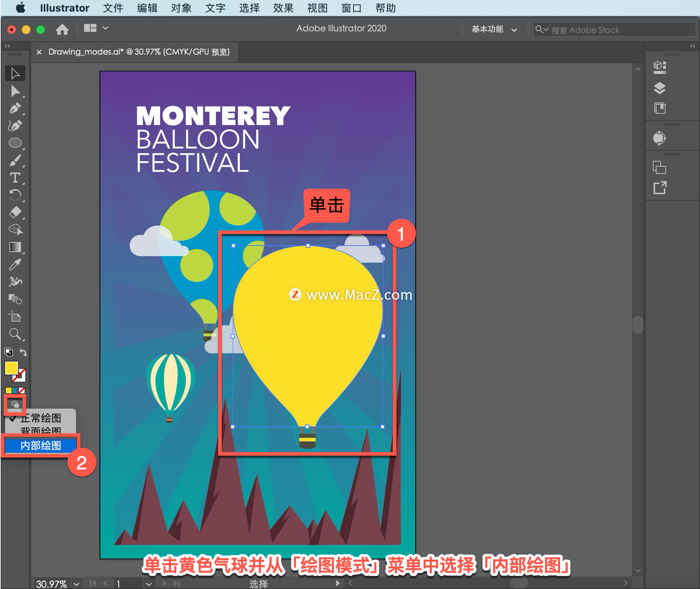Select the Eraser tool
The width and height of the screenshot is (700, 589).
click(x=15, y=212)
